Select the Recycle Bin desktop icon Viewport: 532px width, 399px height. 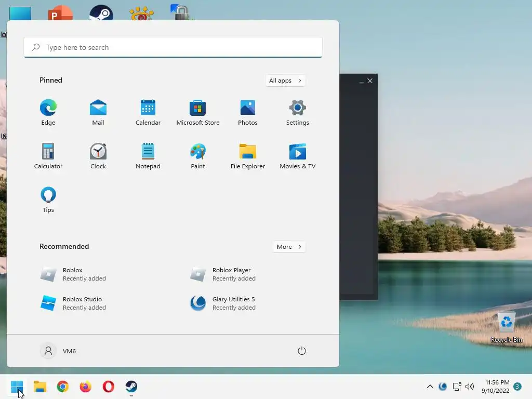[507, 328]
